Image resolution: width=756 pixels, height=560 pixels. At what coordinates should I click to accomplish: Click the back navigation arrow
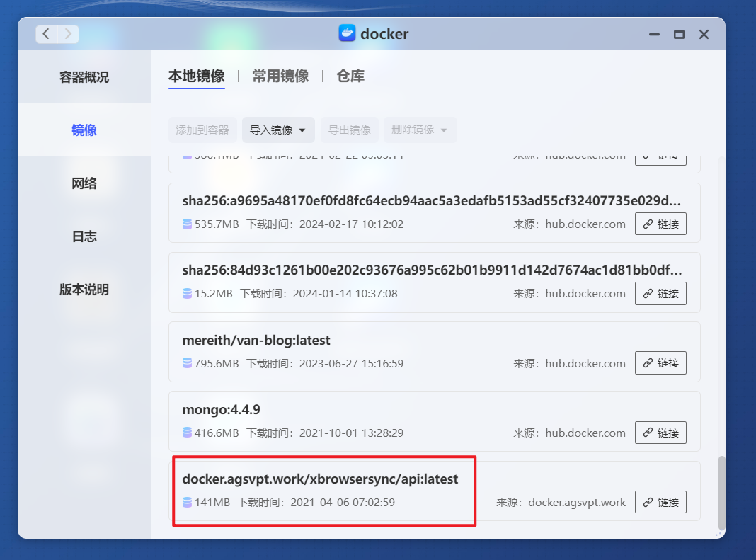tap(46, 34)
